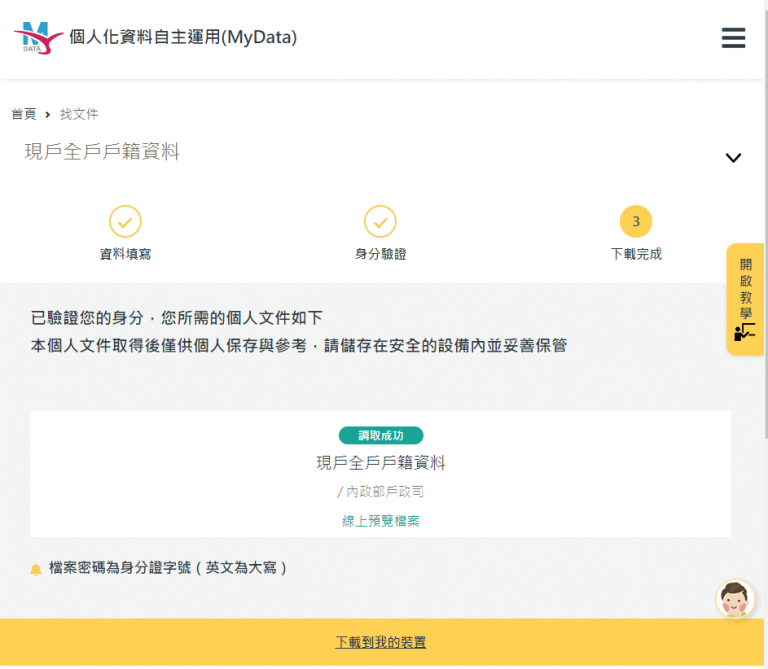Select the 身分驗證 step label
The height and width of the screenshot is (669, 768).
[380, 254]
